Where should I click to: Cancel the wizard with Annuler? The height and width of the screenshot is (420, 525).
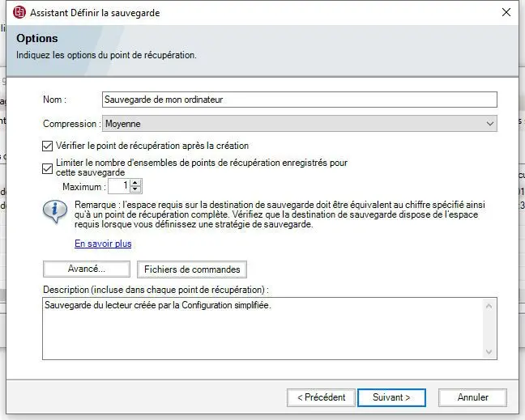(472, 397)
